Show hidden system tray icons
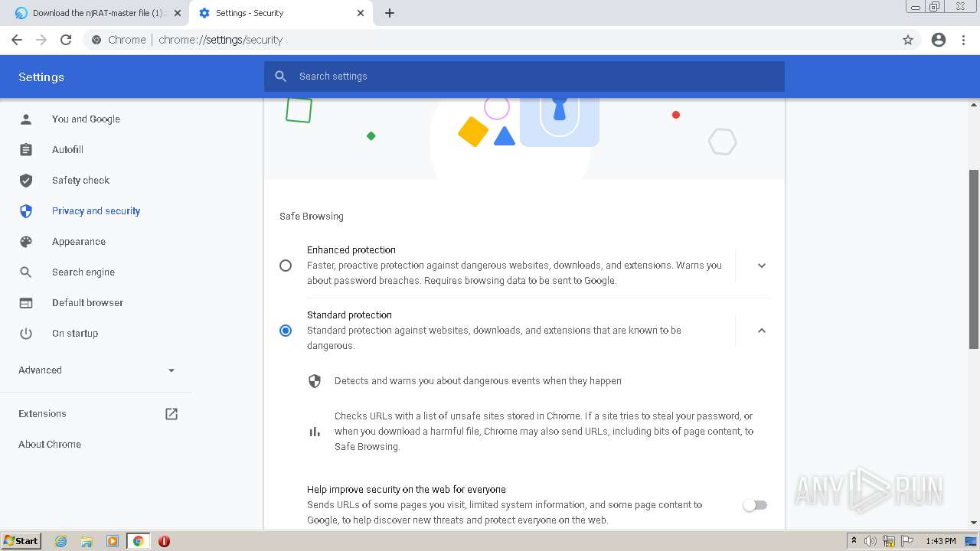This screenshot has width=980, height=551. click(x=854, y=541)
